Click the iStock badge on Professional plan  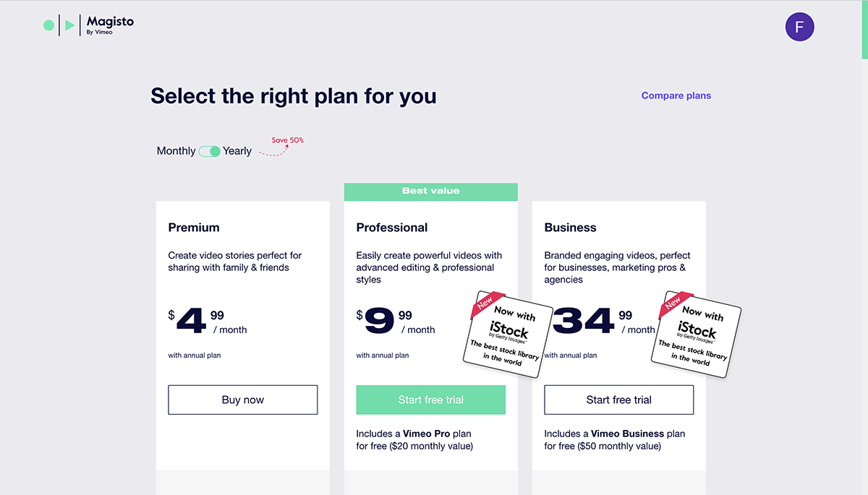coord(509,333)
